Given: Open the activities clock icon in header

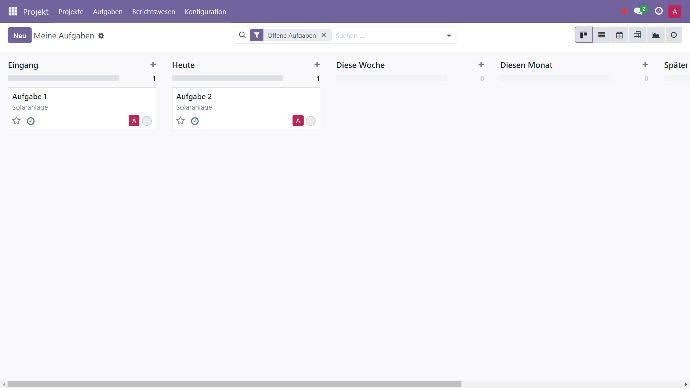Looking at the screenshot, I should (658, 11).
